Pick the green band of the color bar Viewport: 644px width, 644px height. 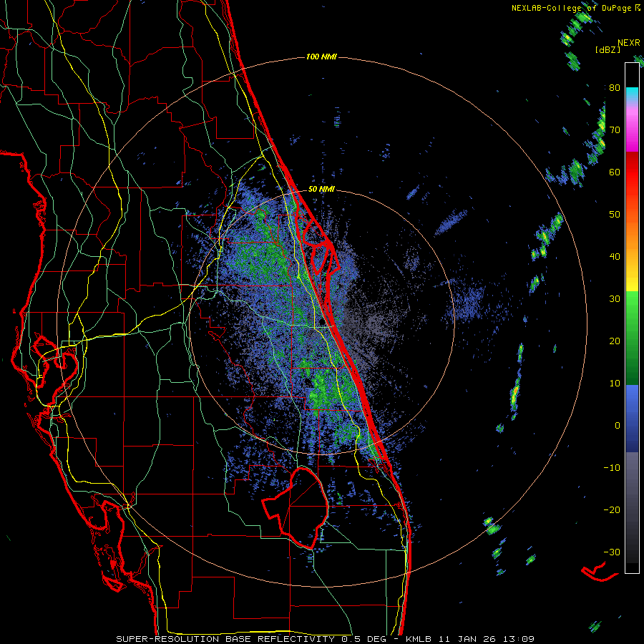[x=632, y=338]
